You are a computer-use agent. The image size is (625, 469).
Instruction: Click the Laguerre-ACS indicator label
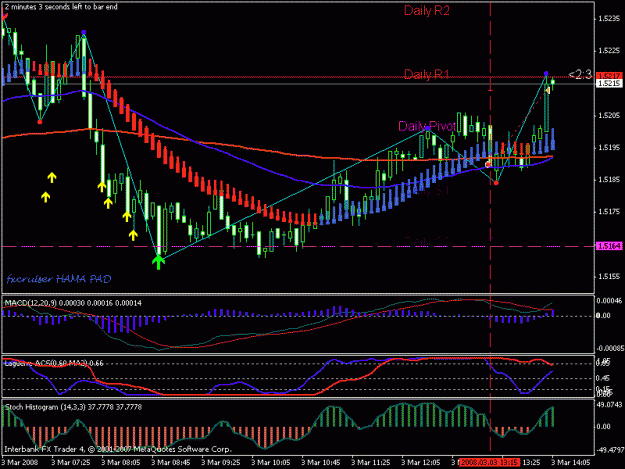(x=54, y=363)
